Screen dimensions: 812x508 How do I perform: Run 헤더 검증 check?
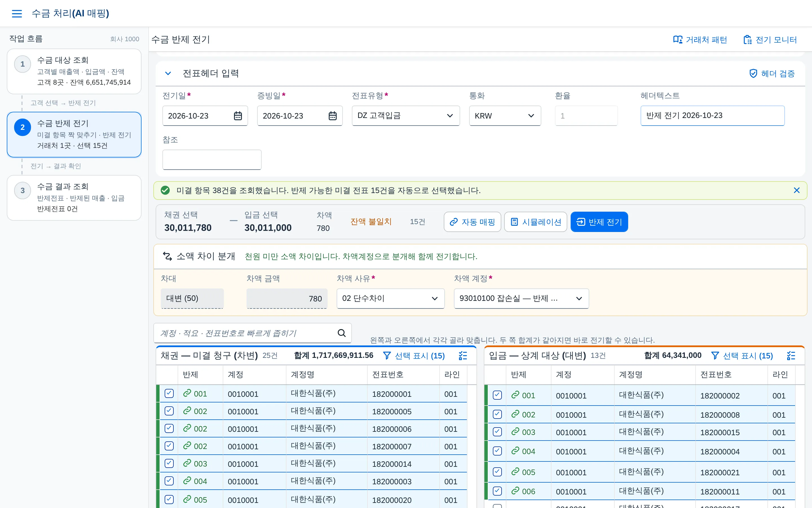click(x=772, y=74)
